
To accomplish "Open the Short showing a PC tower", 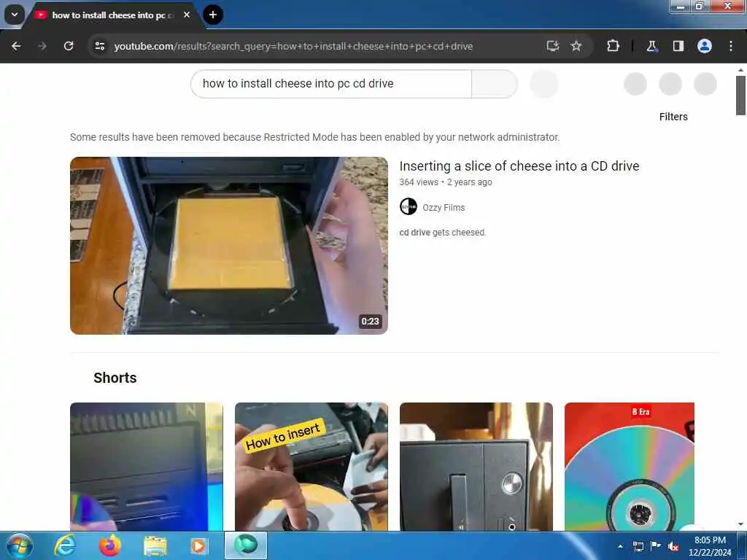I will pos(476,467).
